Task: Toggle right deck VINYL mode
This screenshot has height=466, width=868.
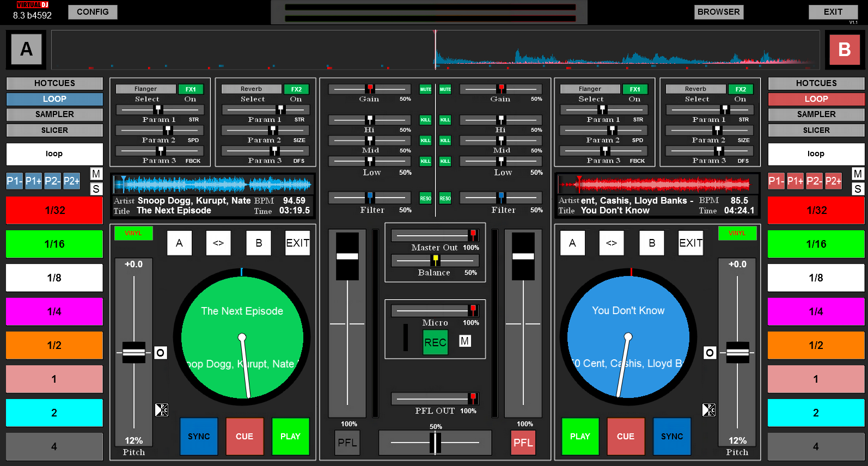Action: (x=737, y=233)
